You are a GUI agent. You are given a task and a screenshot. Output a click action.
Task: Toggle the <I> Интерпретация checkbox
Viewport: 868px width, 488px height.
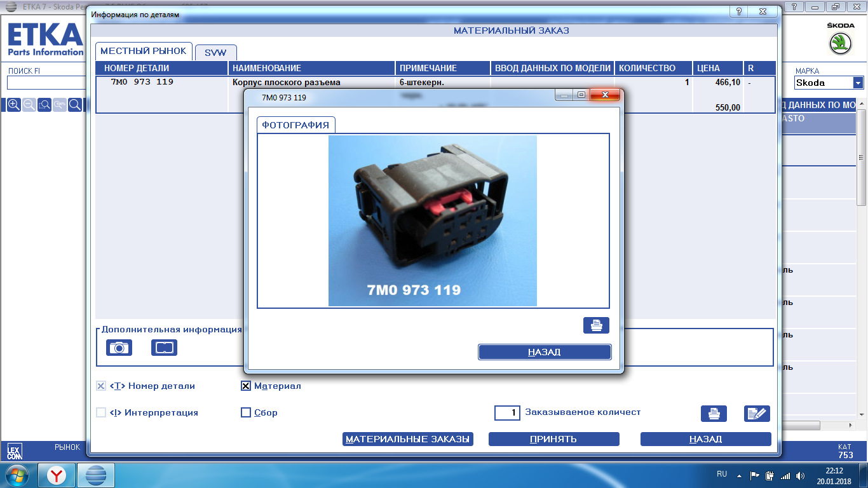pos(101,412)
